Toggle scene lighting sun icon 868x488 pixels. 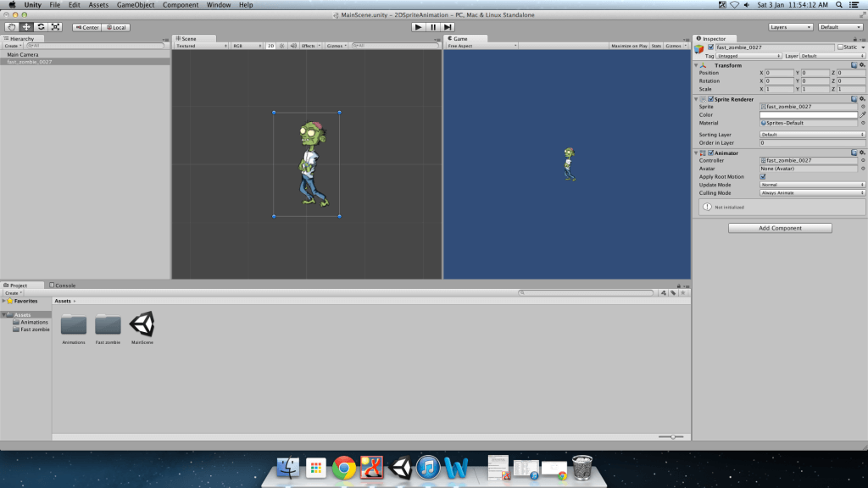tap(281, 46)
